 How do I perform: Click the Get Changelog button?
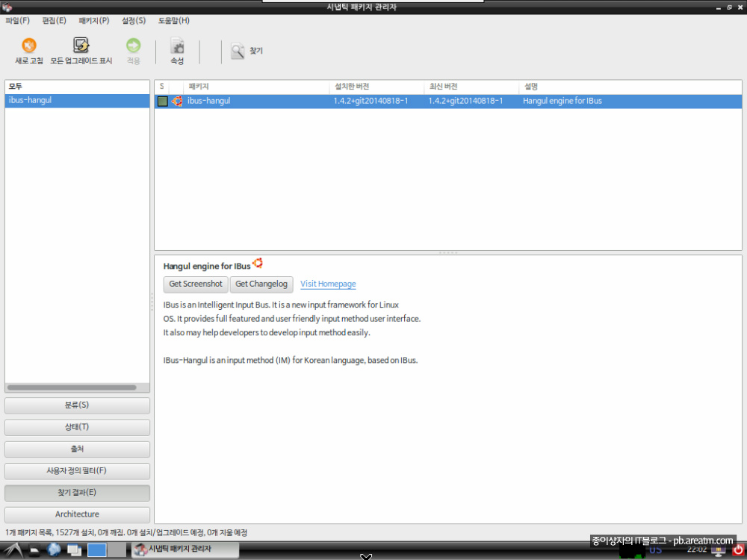[x=261, y=284]
